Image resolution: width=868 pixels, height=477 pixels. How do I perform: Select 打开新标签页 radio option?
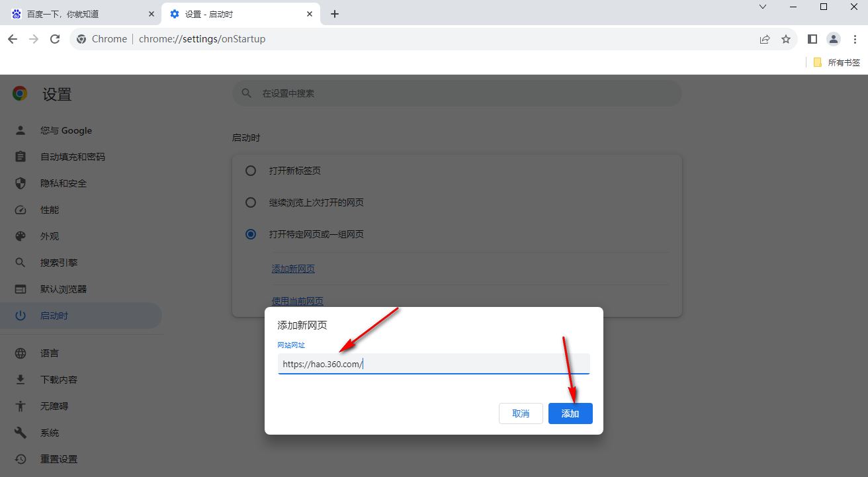pos(251,171)
